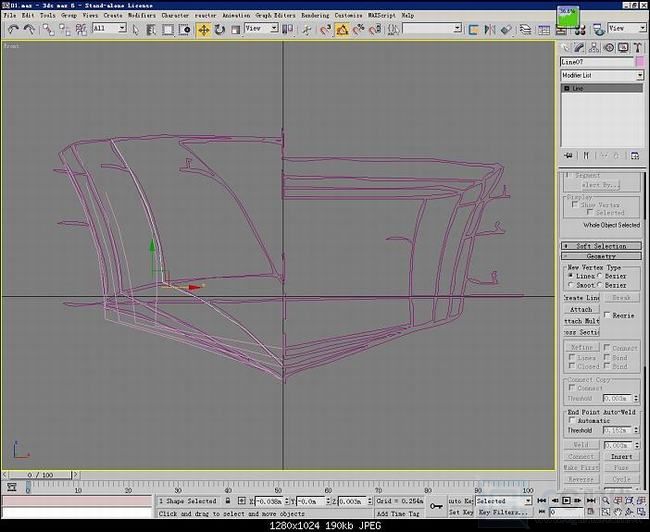Click the Attach Mult. button
Image resolution: width=650 pixels, height=532 pixels.
click(581, 321)
